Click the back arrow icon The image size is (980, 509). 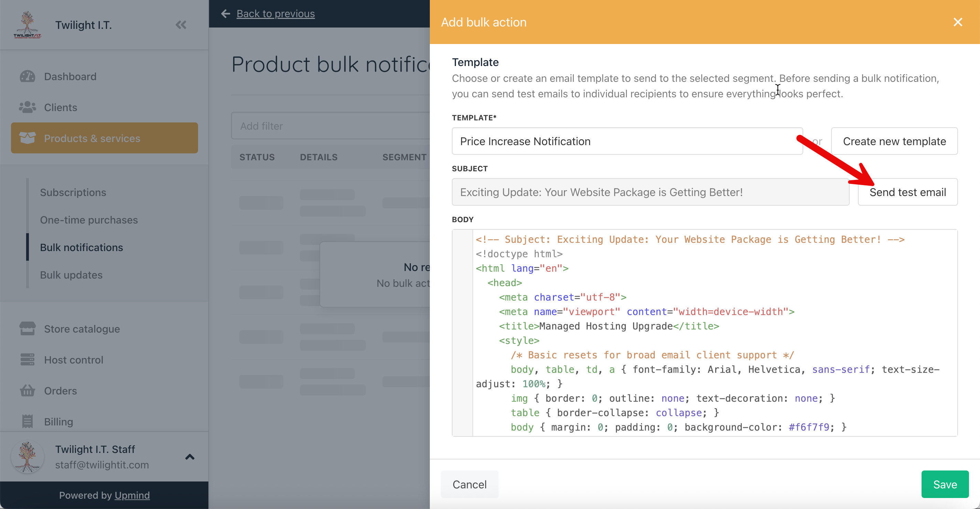(226, 14)
